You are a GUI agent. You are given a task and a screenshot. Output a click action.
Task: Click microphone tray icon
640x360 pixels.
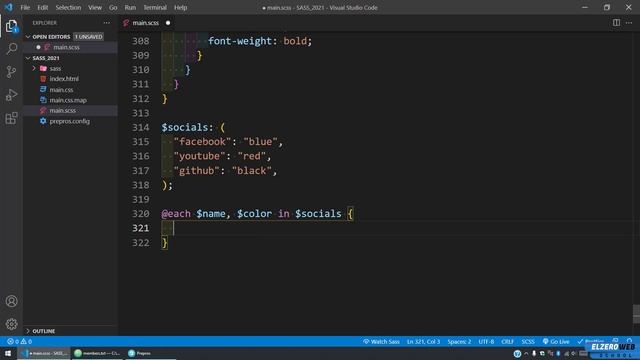(x=534, y=353)
